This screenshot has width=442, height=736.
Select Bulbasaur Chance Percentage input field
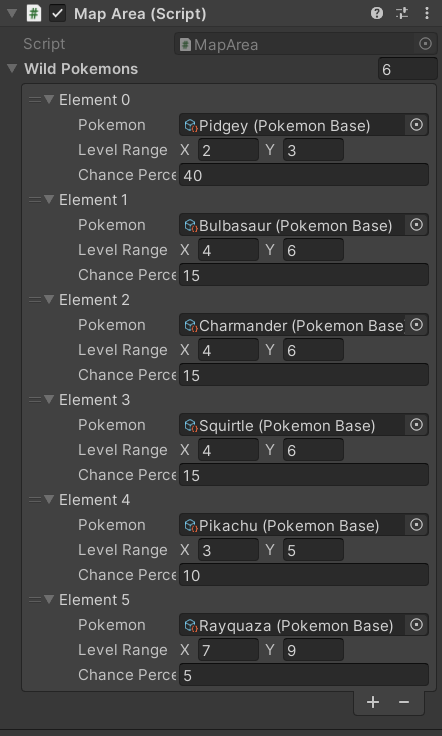point(304,275)
